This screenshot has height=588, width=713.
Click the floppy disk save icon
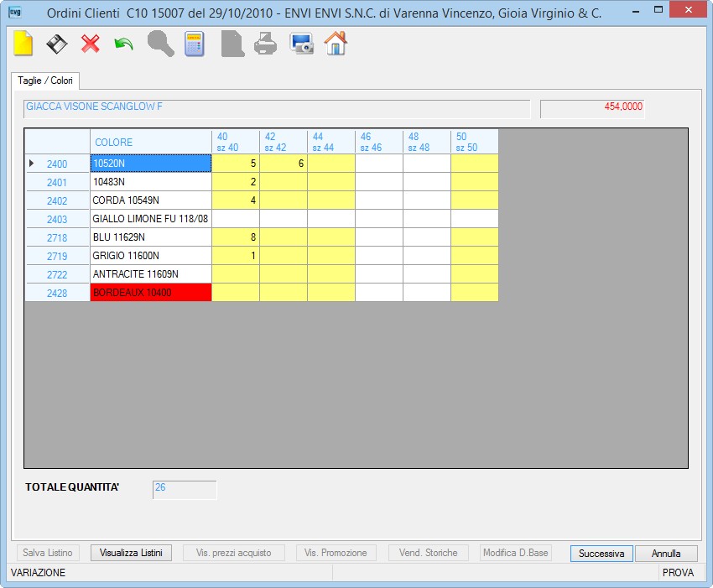click(57, 44)
